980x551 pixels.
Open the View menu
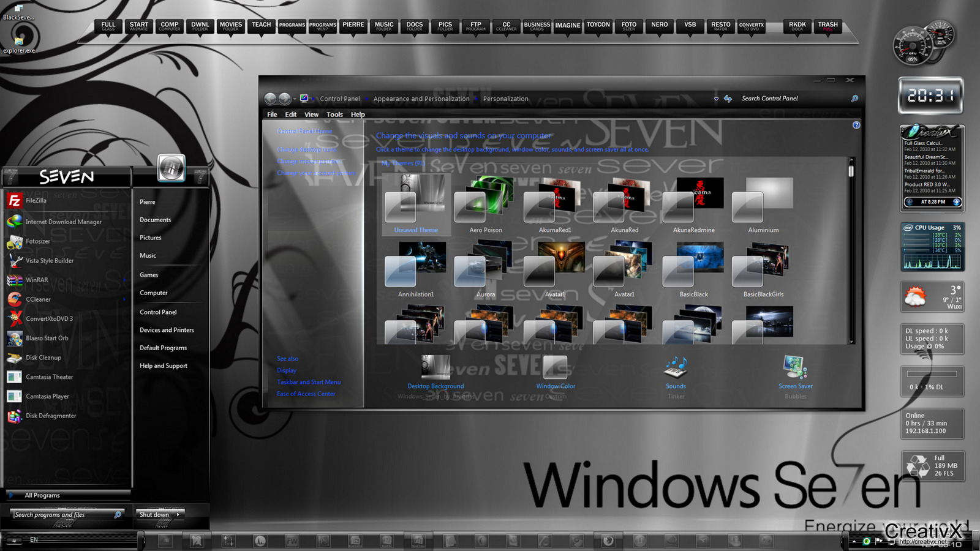click(311, 114)
